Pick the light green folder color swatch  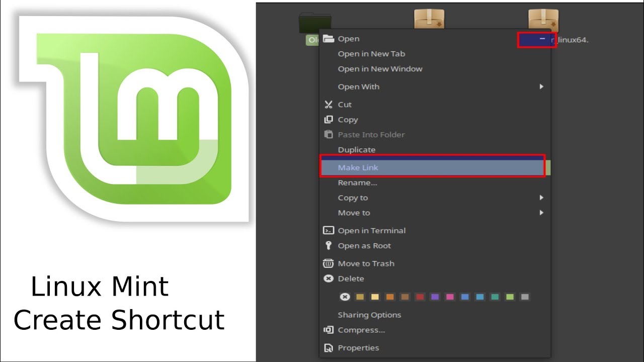pos(510,297)
